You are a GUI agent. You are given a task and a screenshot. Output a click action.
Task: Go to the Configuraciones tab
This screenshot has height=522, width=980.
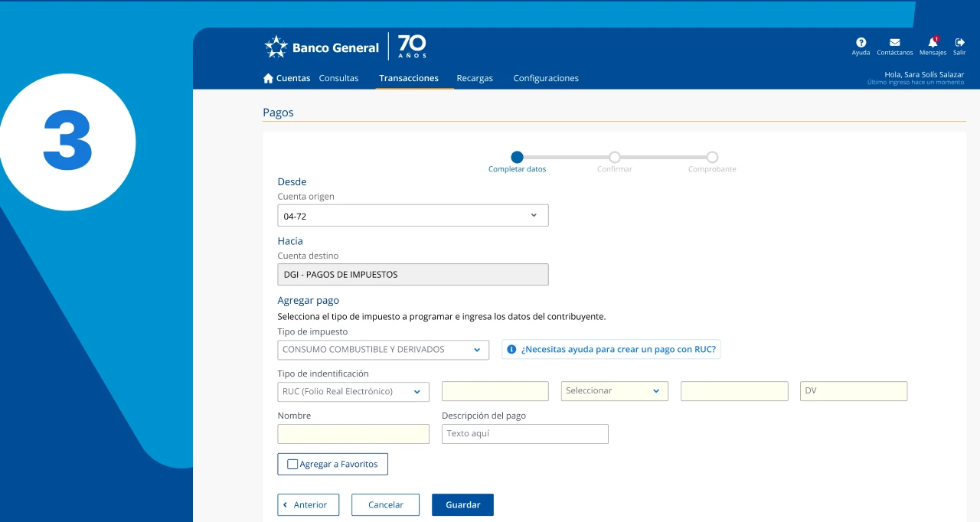546,78
